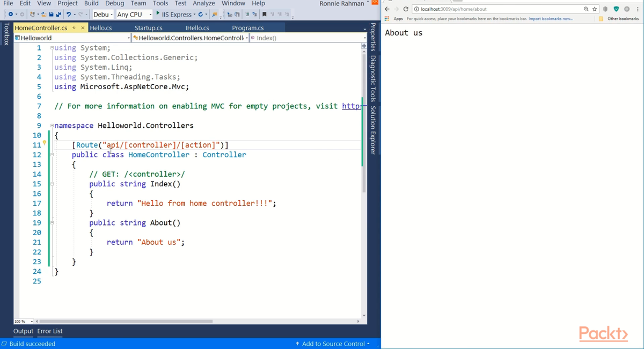Toggle a bookmark on the current line

(x=264, y=14)
